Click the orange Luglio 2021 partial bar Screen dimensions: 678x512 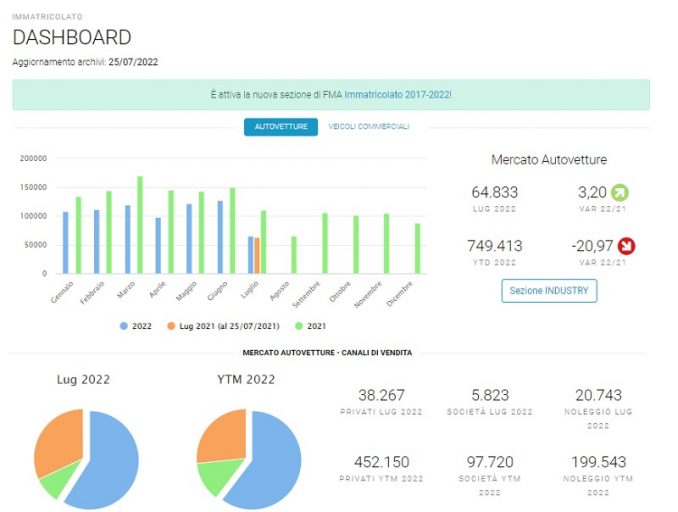point(257,256)
